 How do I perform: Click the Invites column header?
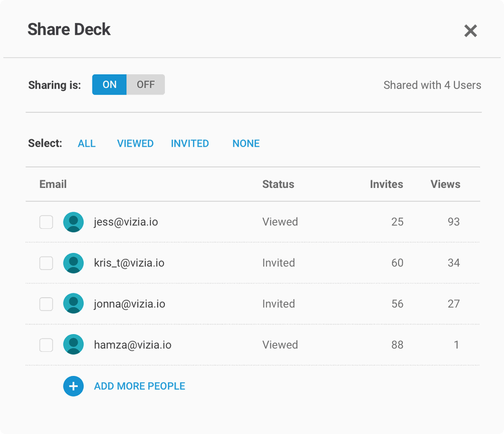386,185
